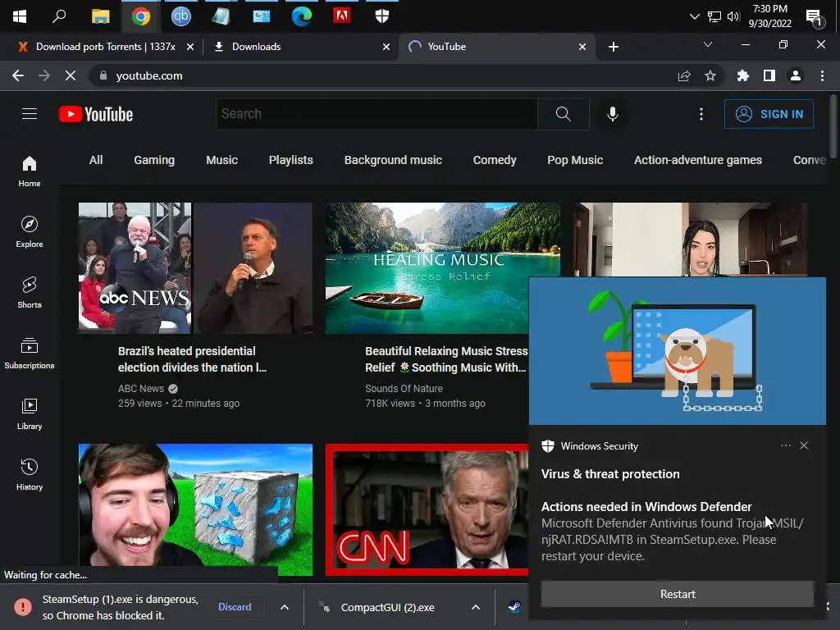Open Beautiful Relaxing Music Stress Relief title
840x630 pixels.
(x=445, y=359)
